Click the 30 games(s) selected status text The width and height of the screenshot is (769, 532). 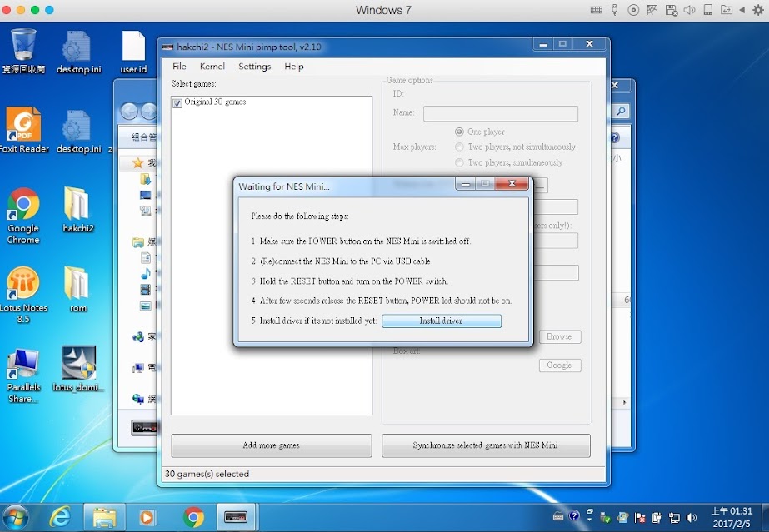[x=207, y=474]
